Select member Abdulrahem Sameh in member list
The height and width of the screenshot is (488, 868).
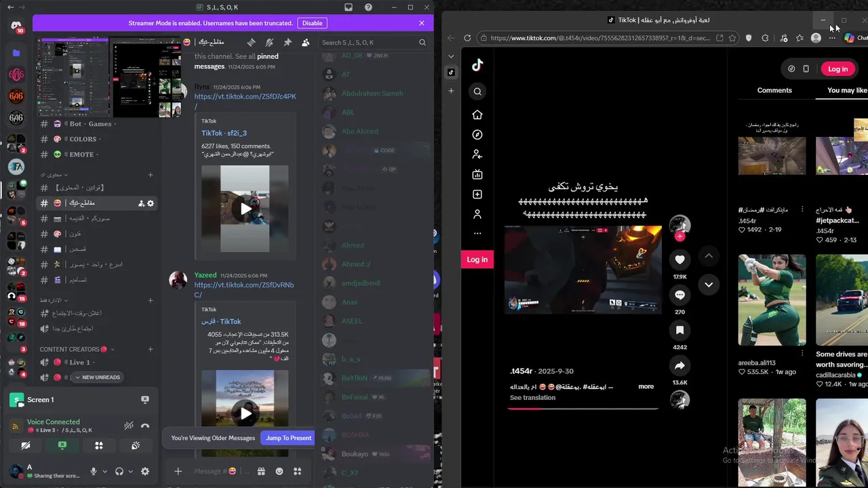click(372, 94)
